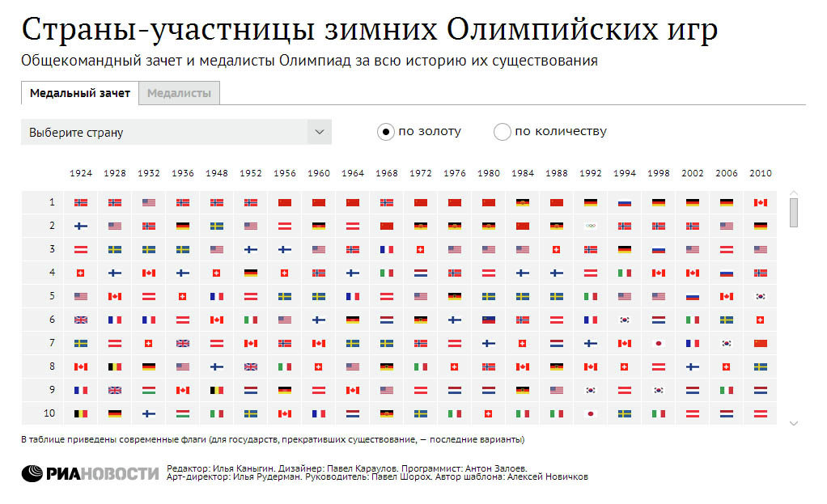Click South Korea's flag at rank 5 for 2010
The height and width of the screenshot is (504, 827).
[760, 297]
